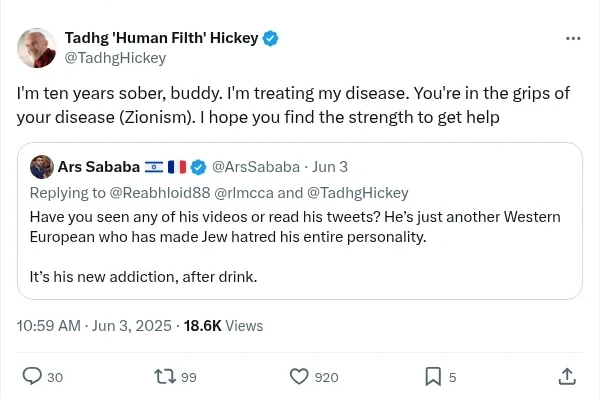View the 18.6K Views count
The image size is (600, 409).
pyautogui.click(x=223, y=325)
